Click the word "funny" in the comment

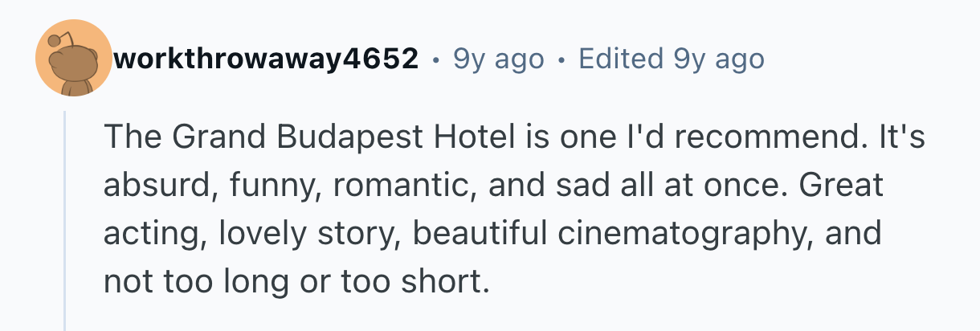pos(255,186)
